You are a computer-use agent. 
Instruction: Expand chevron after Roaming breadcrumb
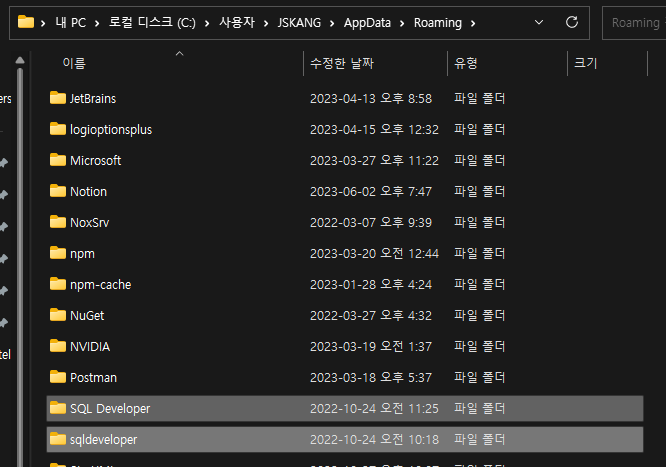click(x=473, y=23)
